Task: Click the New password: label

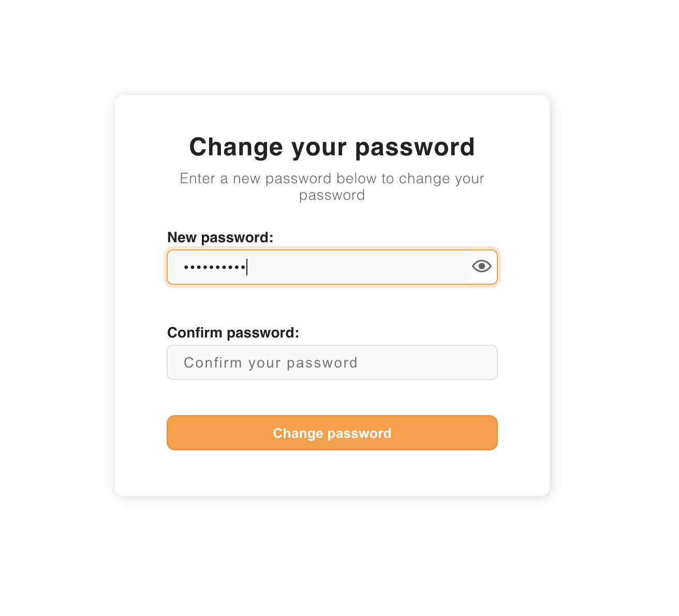Action: [x=220, y=237]
